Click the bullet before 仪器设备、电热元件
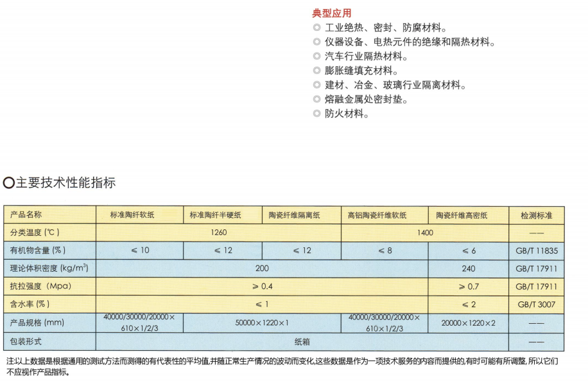The image size is (588, 381). click(x=316, y=42)
